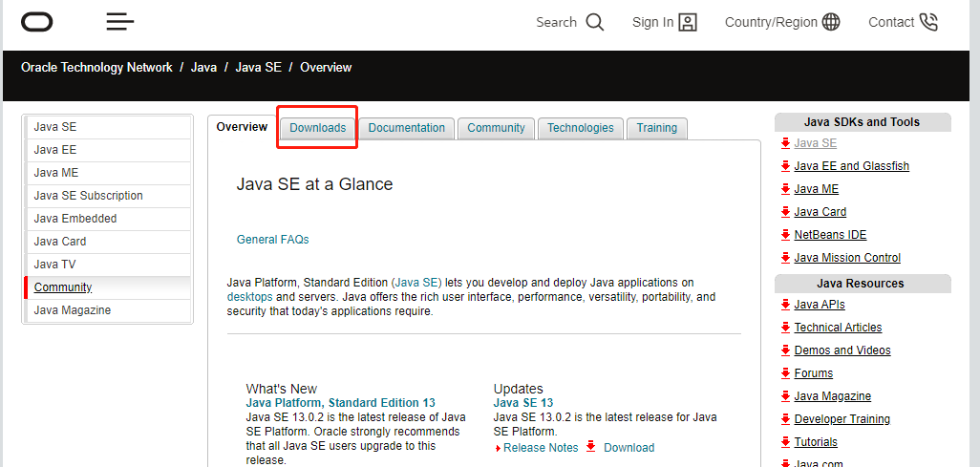Click the Sign In text in header
This screenshot has width=980, height=467.
[653, 23]
